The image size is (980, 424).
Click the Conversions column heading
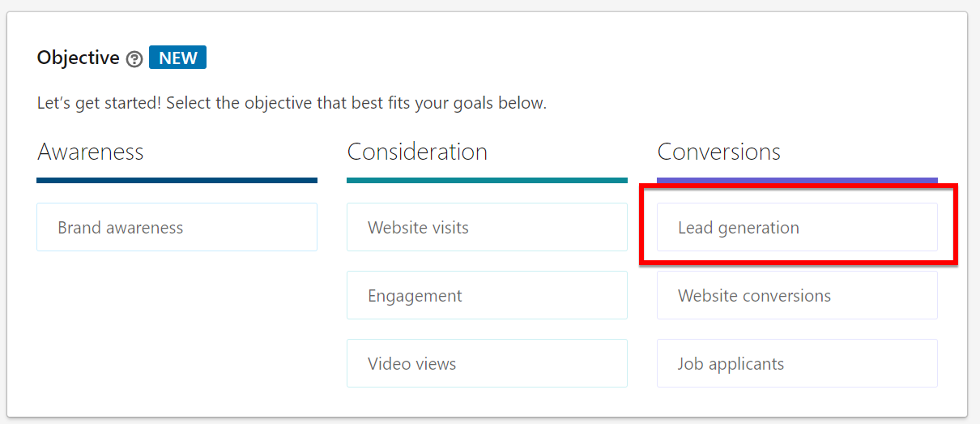click(718, 152)
